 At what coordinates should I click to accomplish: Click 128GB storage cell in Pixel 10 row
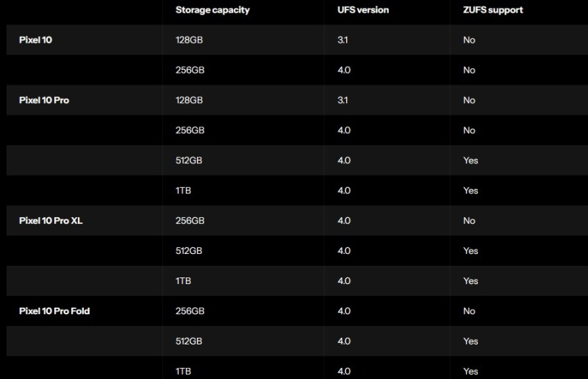click(x=189, y=40)
